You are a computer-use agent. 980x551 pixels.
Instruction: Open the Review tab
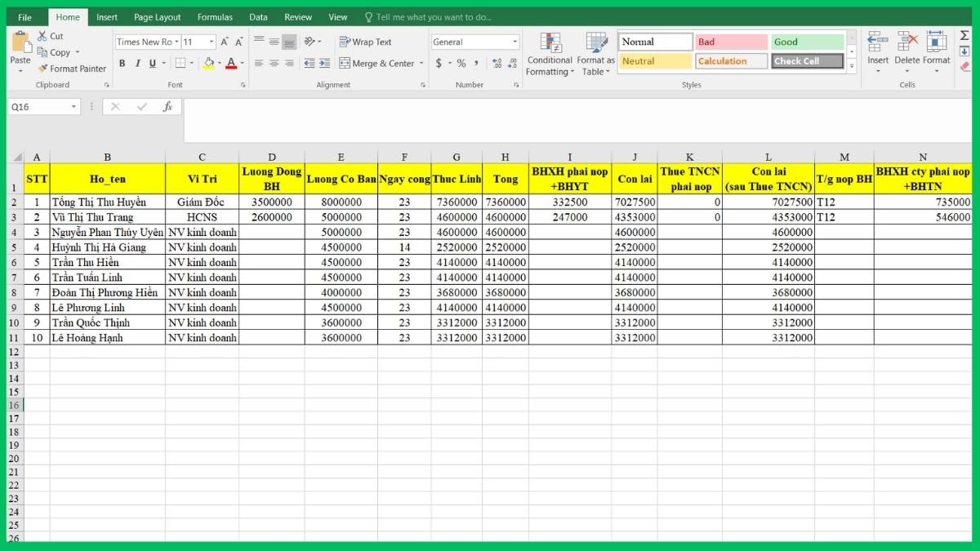(x=298, y=16)
